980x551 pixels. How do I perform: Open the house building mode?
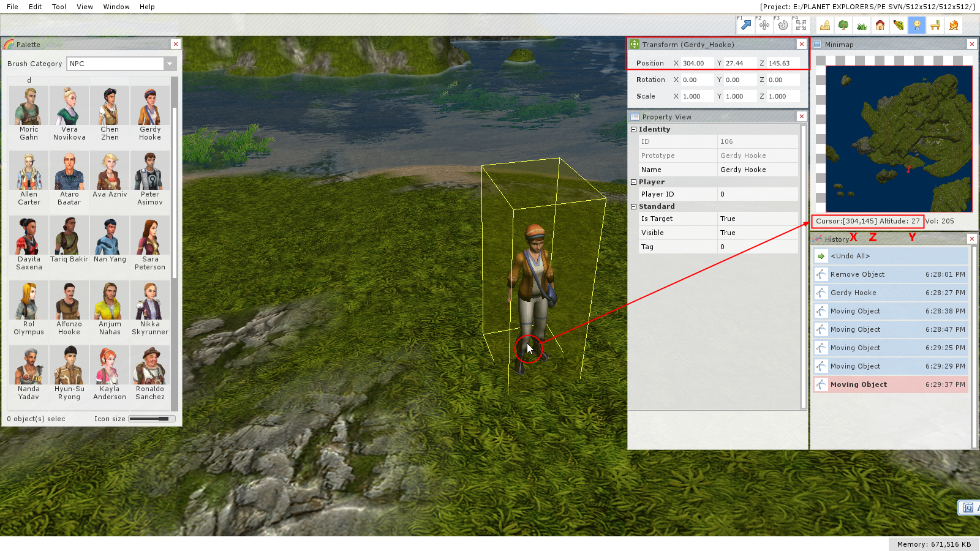click(x=880, y=25)
